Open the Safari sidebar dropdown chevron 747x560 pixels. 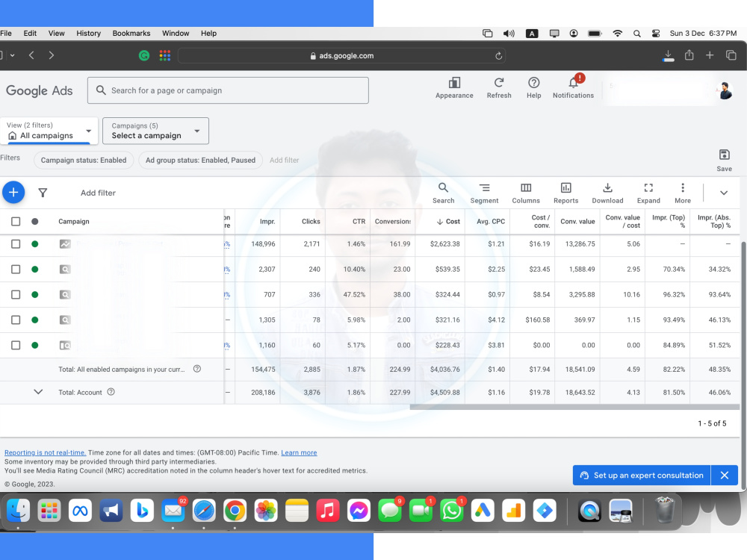click(13, 55)
